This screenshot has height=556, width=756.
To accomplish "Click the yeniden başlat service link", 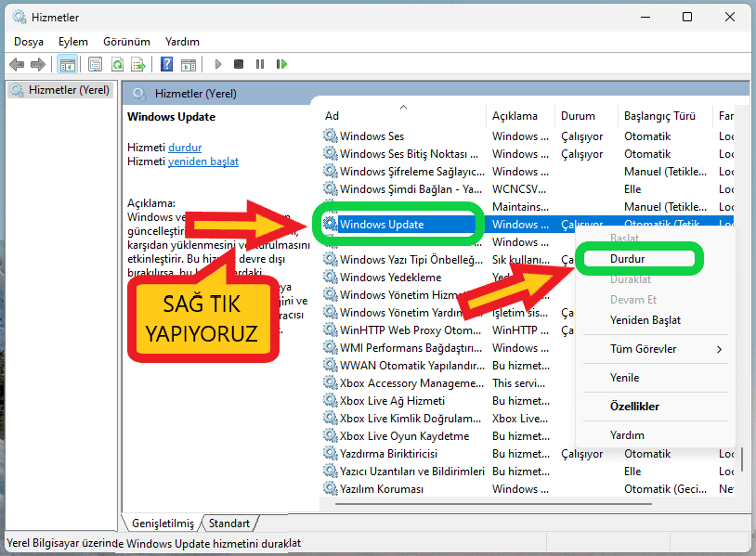I will click(x=203, y=162).
